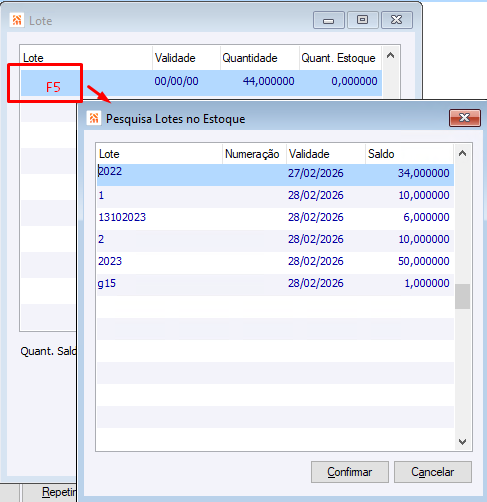
Task: Click Validade cell of lot 13102023
Action: point(316,217)
